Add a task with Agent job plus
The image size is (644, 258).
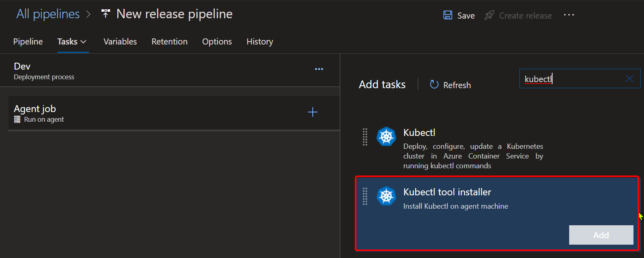[x=313, y=112]
